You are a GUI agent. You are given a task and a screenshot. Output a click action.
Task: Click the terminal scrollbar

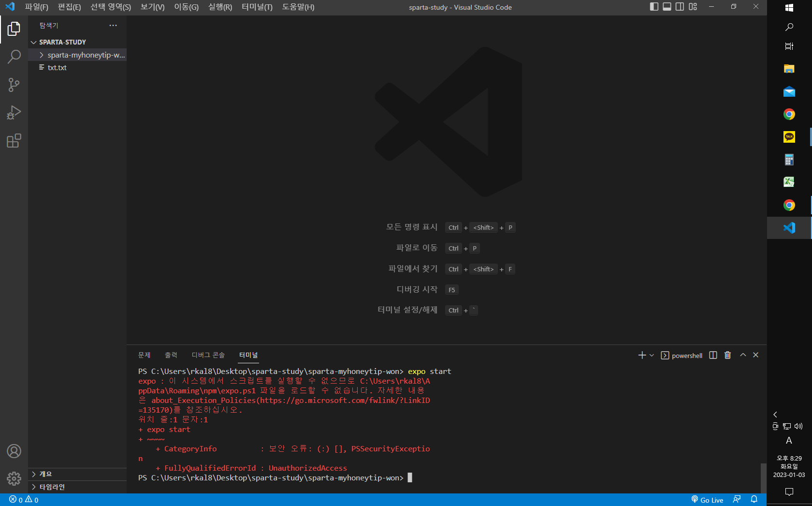(763, 478)
